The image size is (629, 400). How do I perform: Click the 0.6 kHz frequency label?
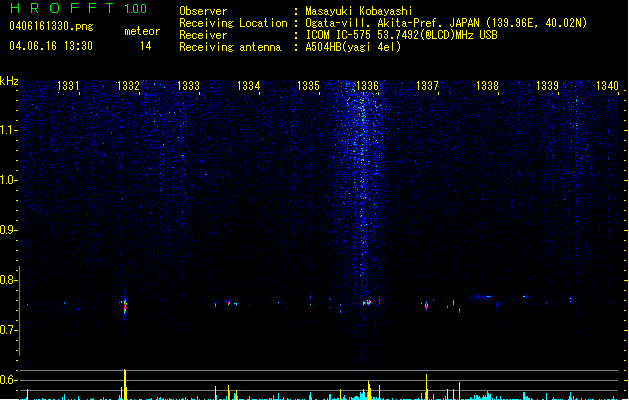click(x=8, y=380)
